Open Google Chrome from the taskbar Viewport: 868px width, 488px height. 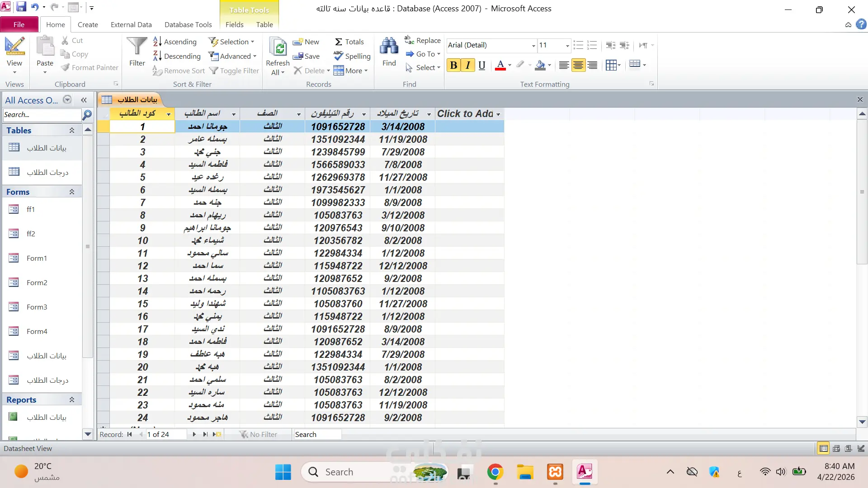[495, 472]
